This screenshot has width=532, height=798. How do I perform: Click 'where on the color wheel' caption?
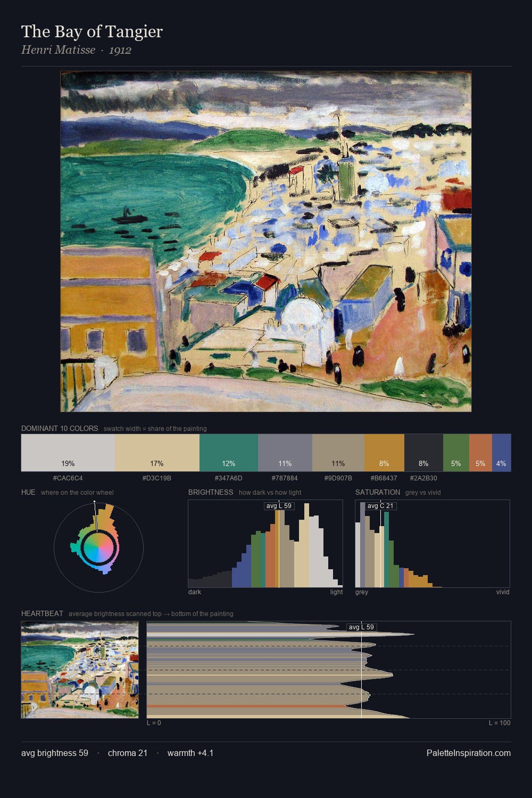(77, 493)
